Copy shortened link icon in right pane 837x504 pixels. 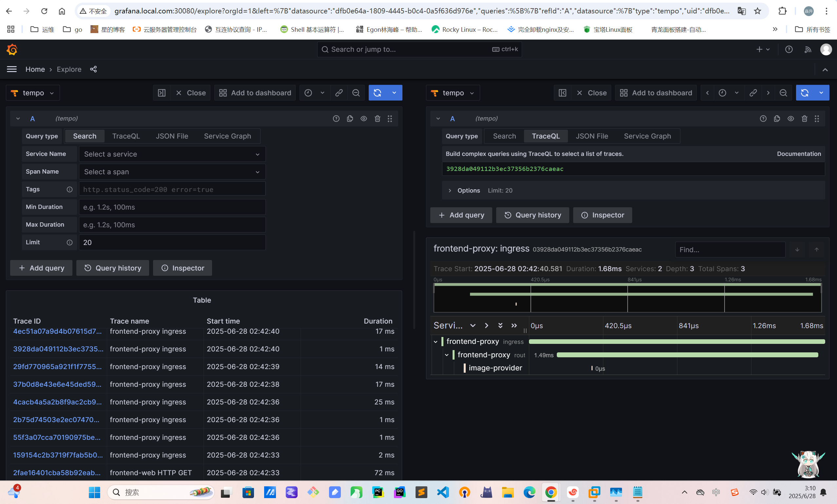753,93
